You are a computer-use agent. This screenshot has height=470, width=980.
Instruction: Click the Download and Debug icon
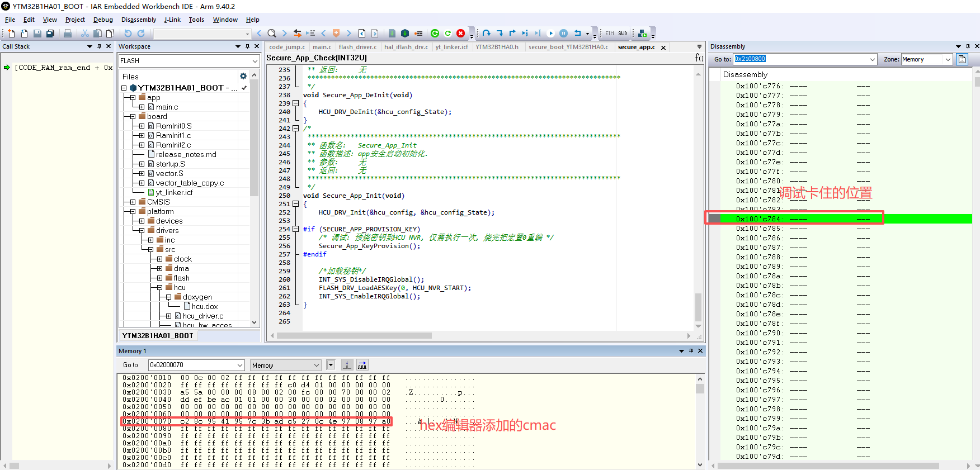point(405,34)
